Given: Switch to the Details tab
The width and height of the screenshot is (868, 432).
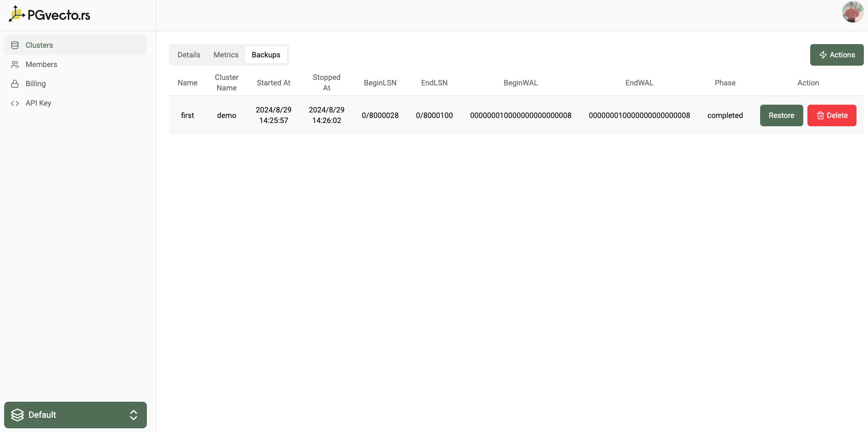Looking at the screenshot, I should 189,55.
